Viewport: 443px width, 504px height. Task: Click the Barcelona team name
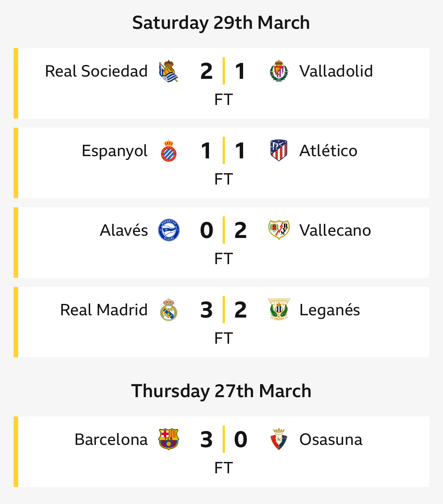(111, 440)
